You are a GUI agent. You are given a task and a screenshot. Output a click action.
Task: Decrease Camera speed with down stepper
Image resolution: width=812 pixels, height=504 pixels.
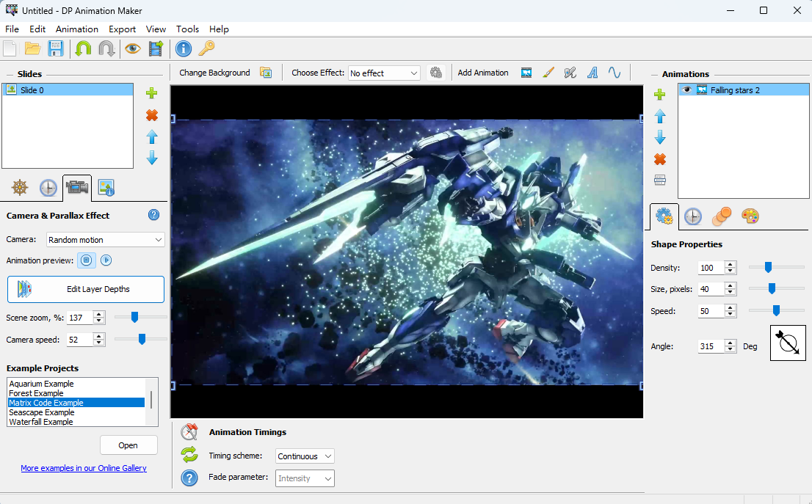point(99,343)
